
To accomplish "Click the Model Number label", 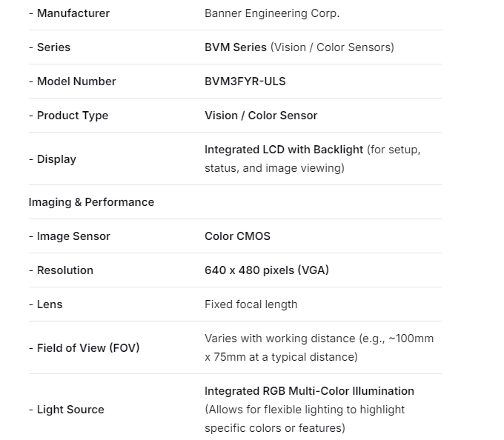I will coord(76,81).
